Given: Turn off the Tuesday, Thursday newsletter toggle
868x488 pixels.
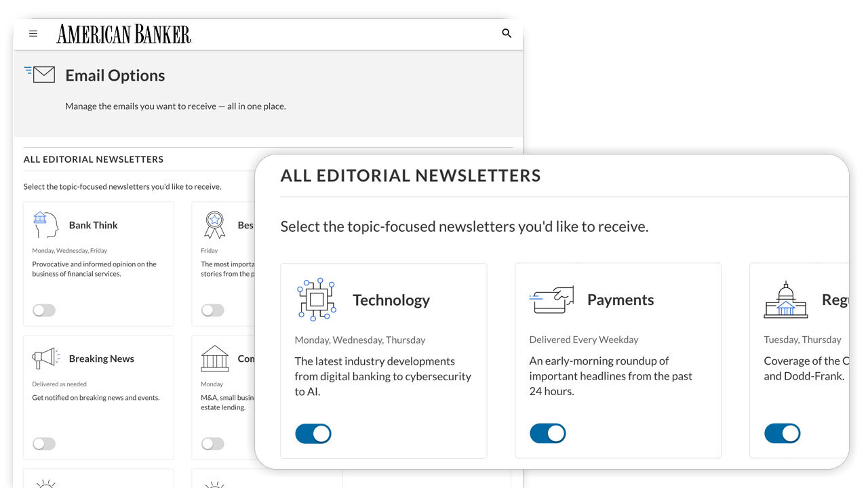Looking at the screenshot, I should click(783, 434).
